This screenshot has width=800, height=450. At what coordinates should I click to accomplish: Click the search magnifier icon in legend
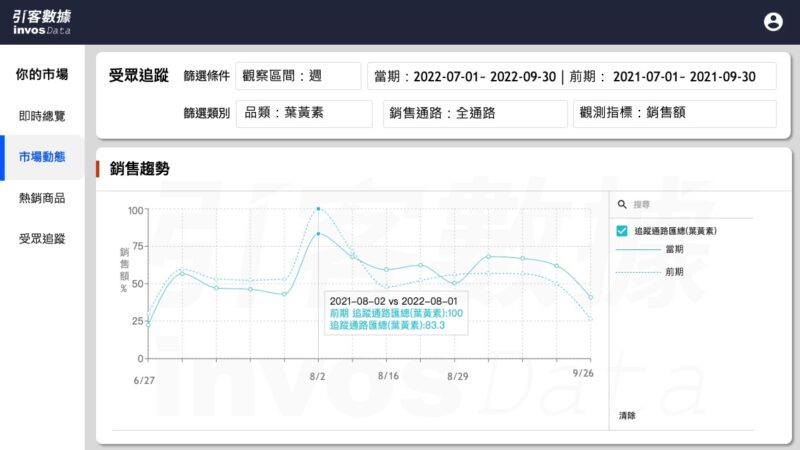(x=622, y=204)
